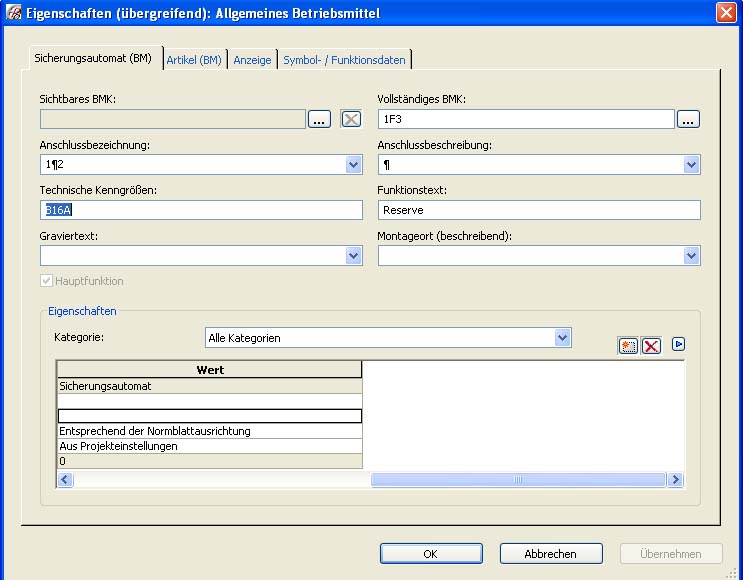Screen dimensions: 743x580
Task: Open the Anschlussbeschreibung dropdown list
Action: 691,165
